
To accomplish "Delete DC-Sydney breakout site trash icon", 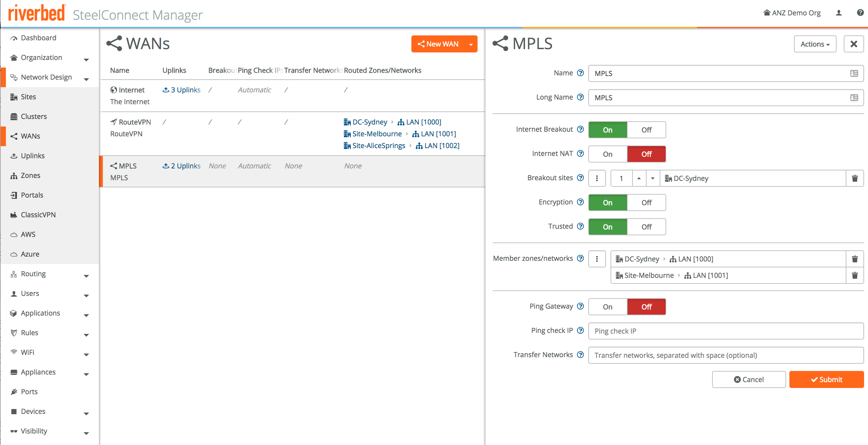I will pos(855,178).
